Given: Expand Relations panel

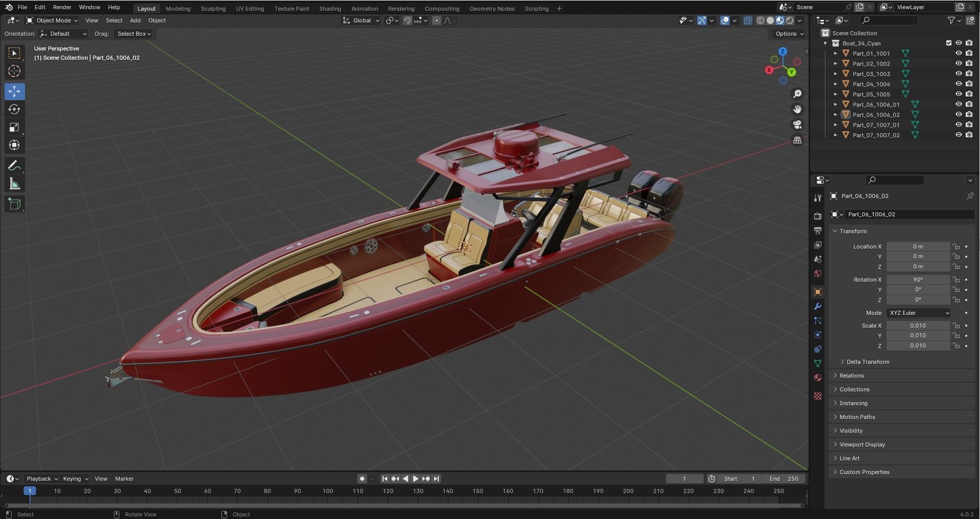Looking at the screenshot, I should coord(851,376).
